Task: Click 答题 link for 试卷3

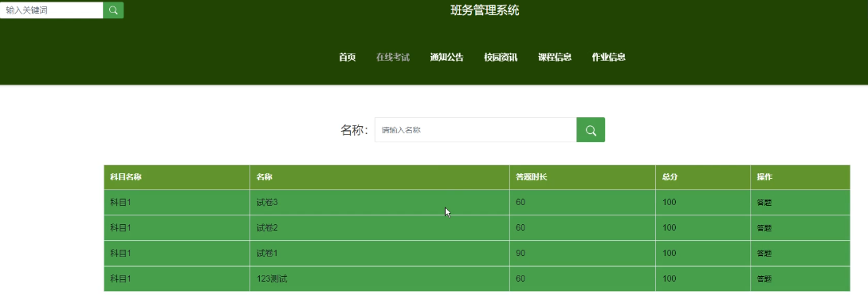Action: (764, 203)
